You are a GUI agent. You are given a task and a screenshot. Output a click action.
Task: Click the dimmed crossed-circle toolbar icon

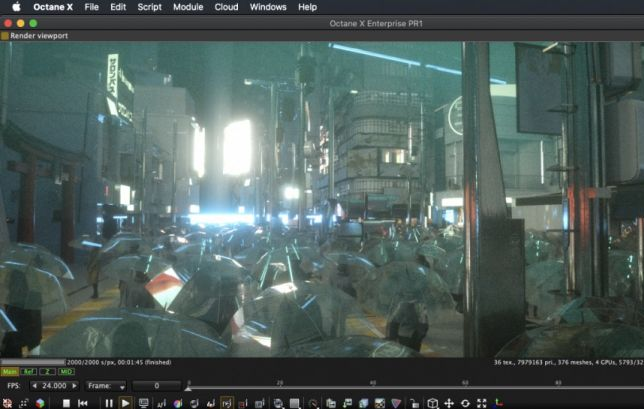click(x=313, y=403)
